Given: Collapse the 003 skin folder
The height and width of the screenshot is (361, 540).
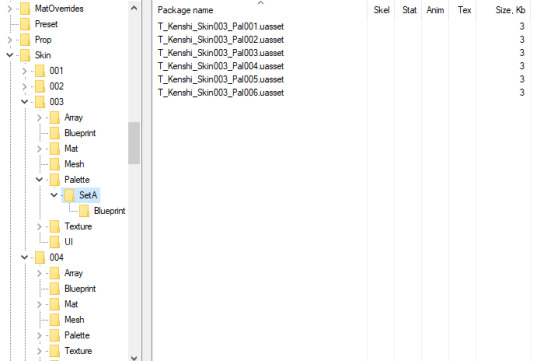Looking at the screenshot, I should click(x=24, y=102).
